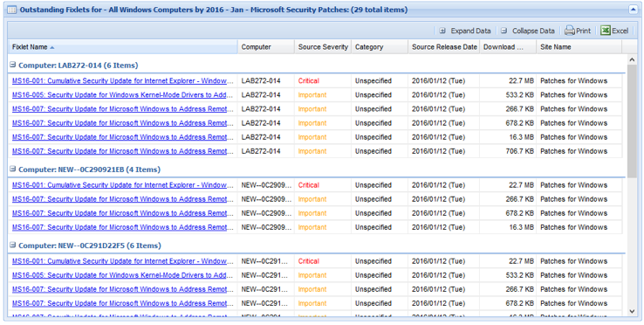Sort by the Site Name column header

(579, 47)
